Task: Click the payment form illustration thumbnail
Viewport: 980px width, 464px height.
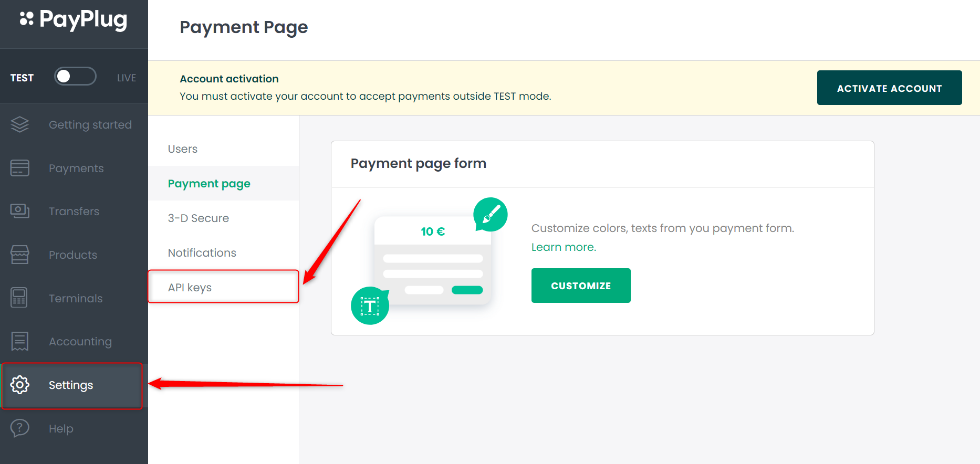Action: (430, 261)
